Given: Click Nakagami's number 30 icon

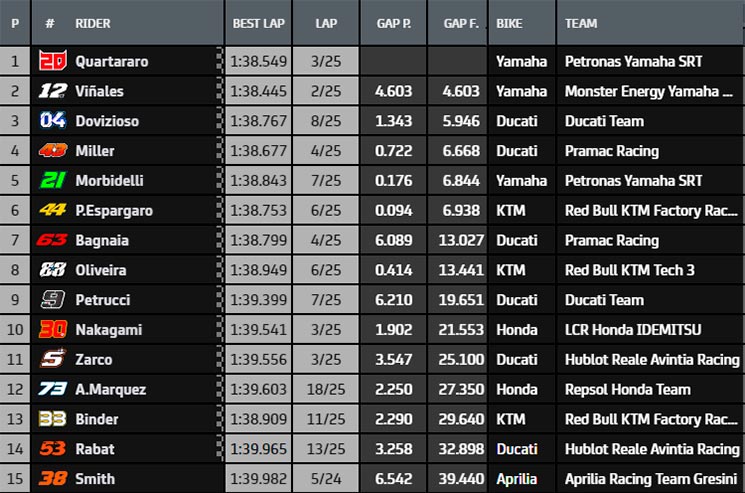Looking at the screenshot, I should pos(52,329).
